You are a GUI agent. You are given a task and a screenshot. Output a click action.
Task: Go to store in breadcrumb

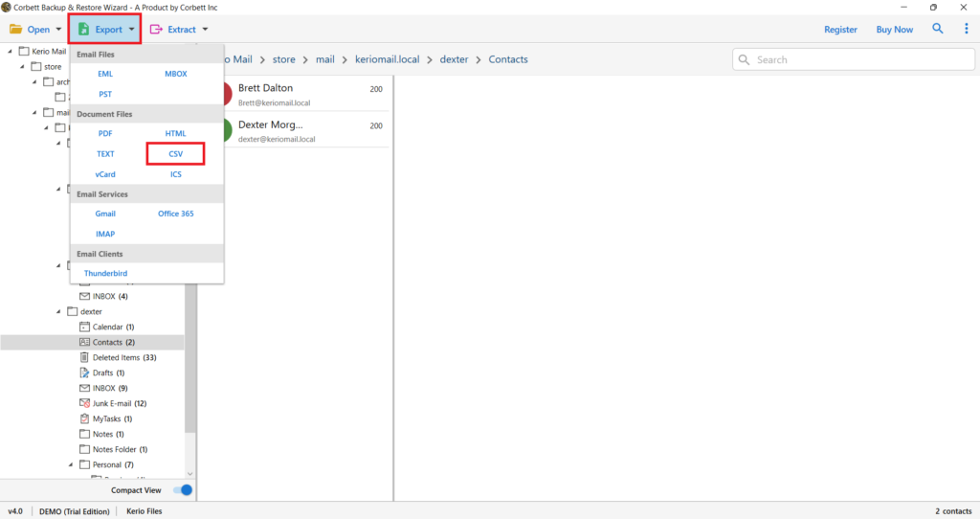coord(283,59)
